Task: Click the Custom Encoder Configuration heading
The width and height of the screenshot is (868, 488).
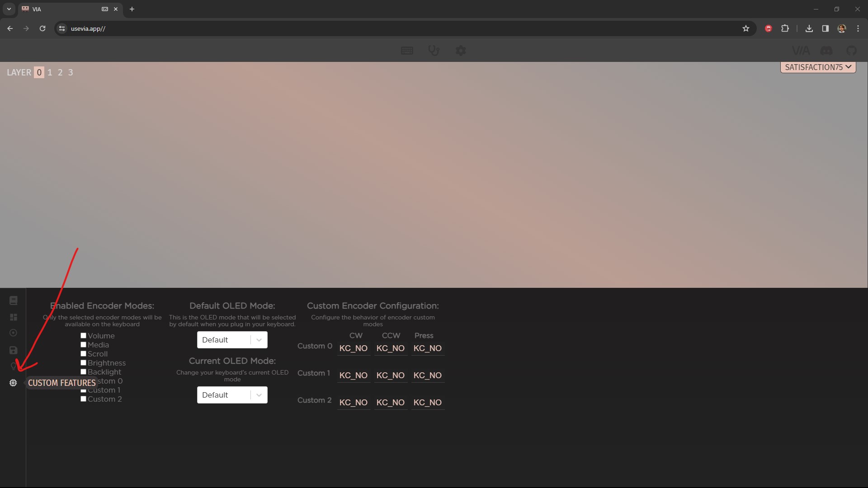Action: click(373, 306)
